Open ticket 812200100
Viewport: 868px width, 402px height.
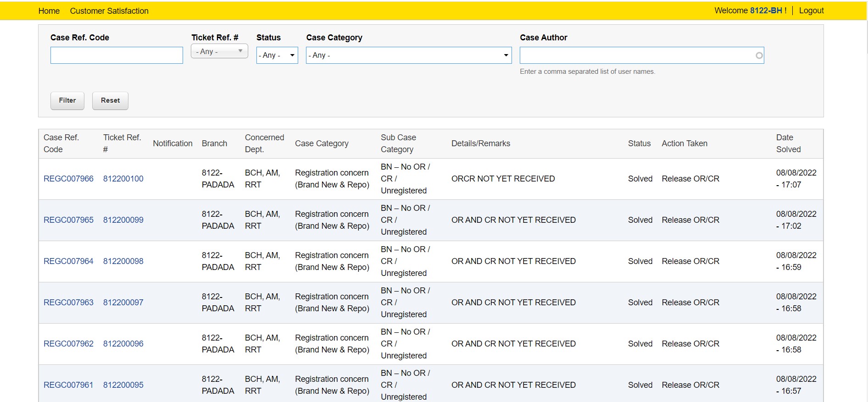click(x=123, y=179)
